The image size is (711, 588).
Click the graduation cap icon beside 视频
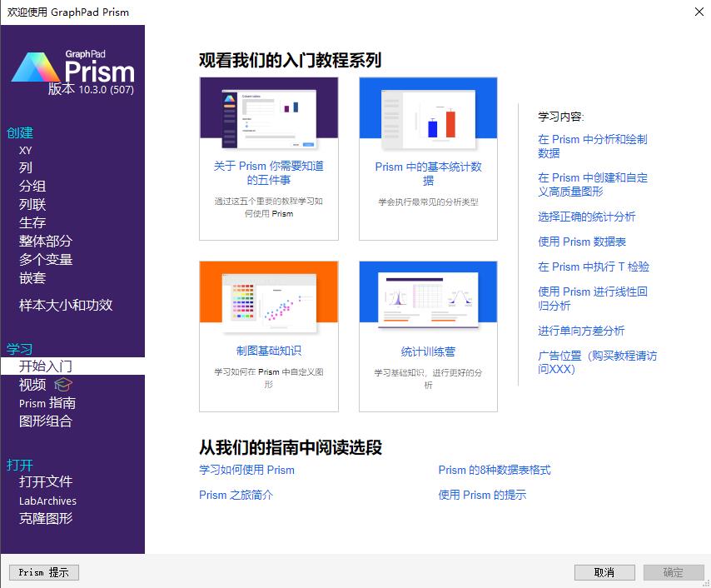(x=63, y=385)
